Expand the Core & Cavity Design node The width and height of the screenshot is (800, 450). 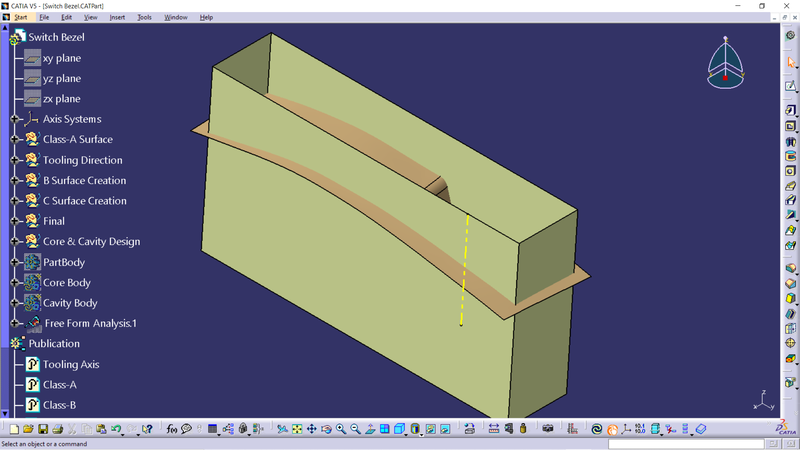click(15, 241)
